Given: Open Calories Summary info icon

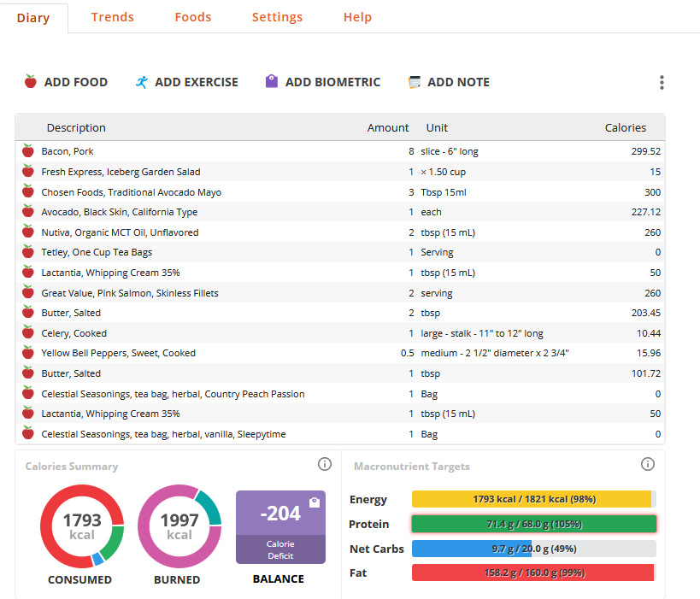Looking at the screenshot, I should coord(325,464).
